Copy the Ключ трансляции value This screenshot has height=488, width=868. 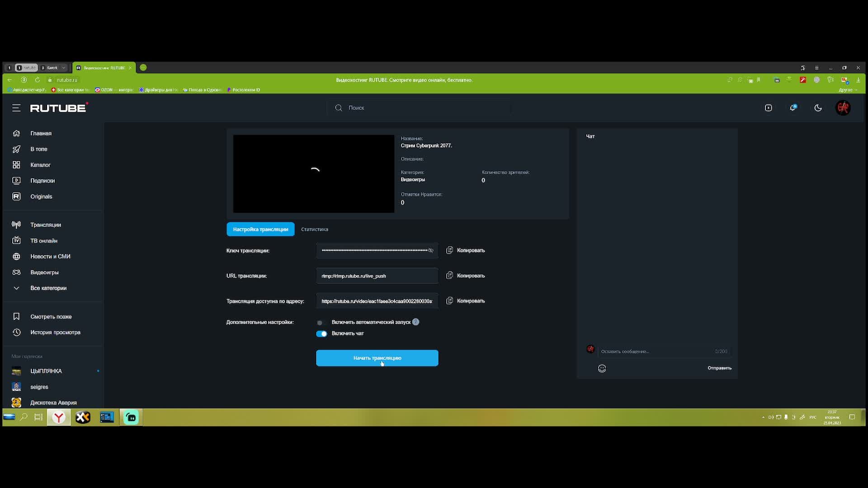(466, 250)
